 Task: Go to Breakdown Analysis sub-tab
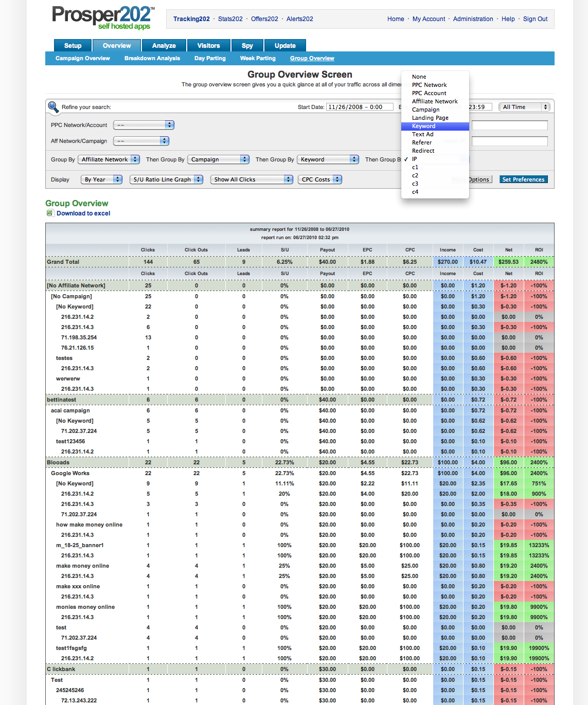click(x=152, y=59)
